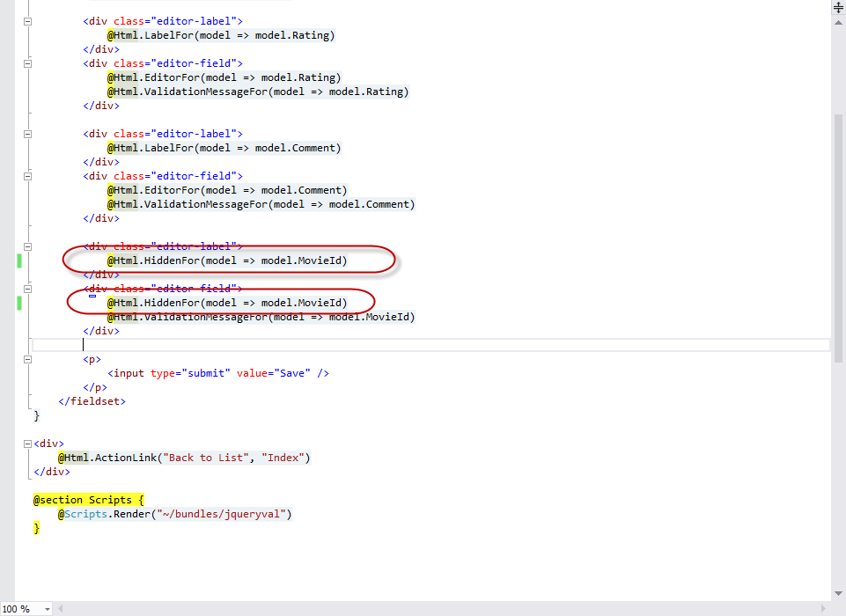846x616 pixels.
Task: Click the closing p tag
Action: pos(95,387)
